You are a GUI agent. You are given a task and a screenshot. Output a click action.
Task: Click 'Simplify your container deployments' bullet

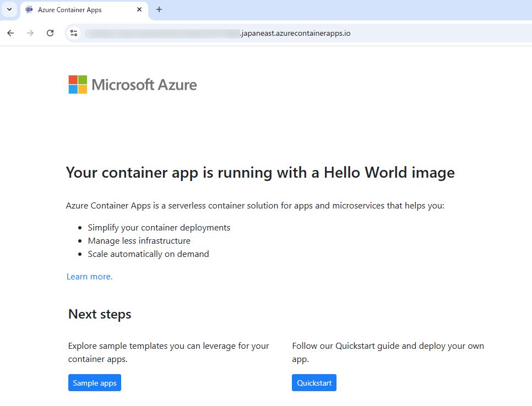click(x=159, y=228)
